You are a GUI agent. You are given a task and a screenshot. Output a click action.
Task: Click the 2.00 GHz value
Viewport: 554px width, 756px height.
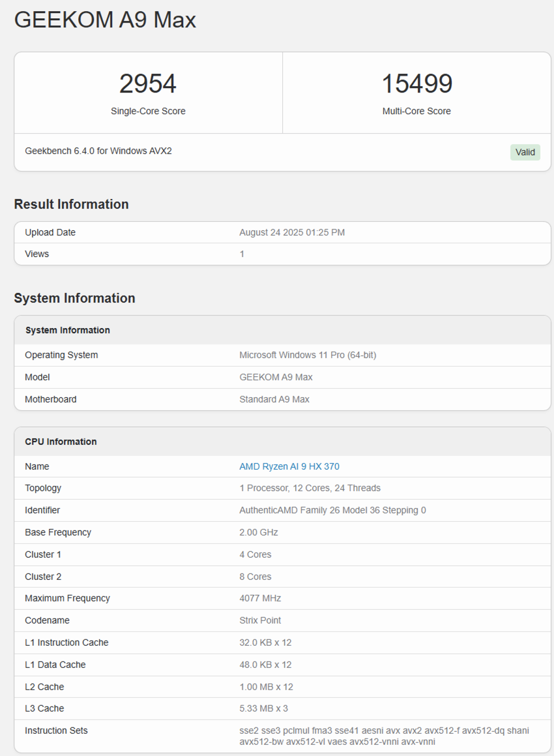[x=259, y=532]
